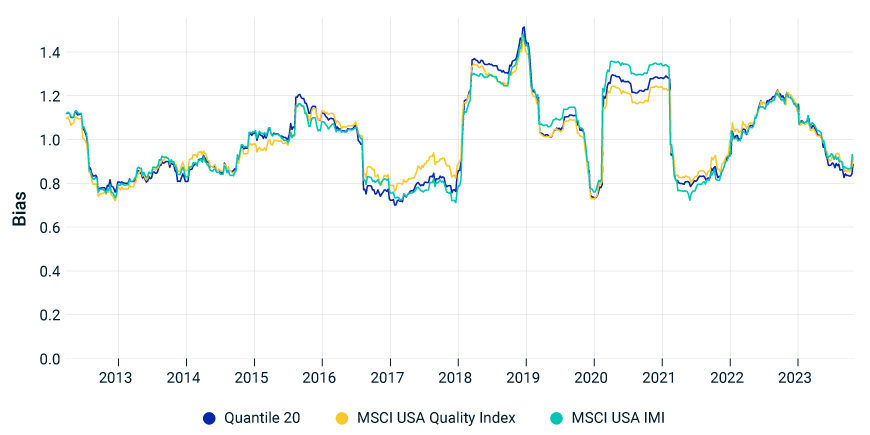The width and height of the screenshot is (870, 435).
Task: Click the 0.0 y-axis tick label
Action: pos(50,359)
